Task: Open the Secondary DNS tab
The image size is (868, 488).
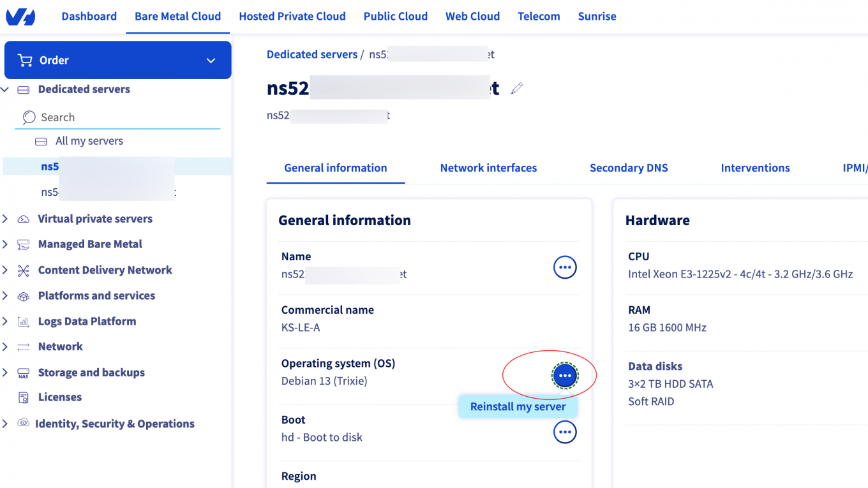Action: tap(629, 168)
